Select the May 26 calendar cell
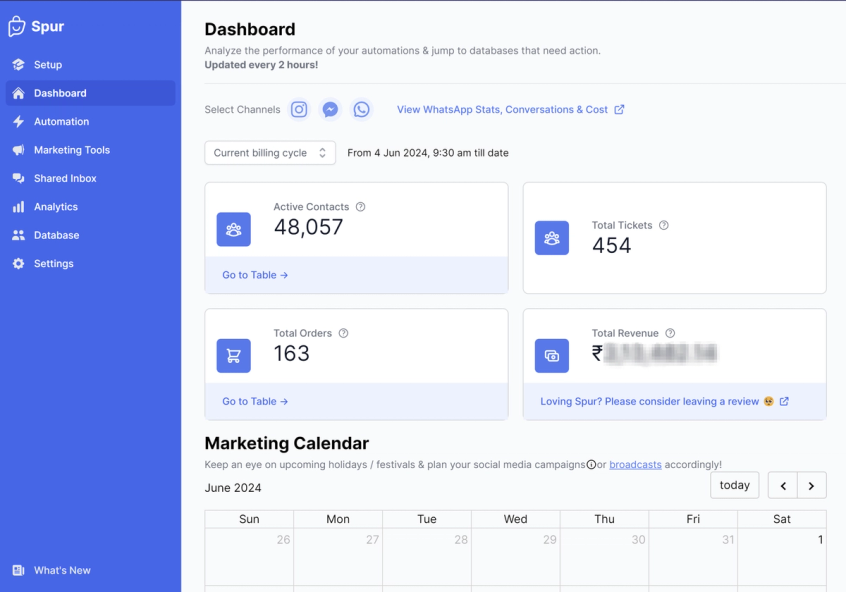 pos(249,556)
